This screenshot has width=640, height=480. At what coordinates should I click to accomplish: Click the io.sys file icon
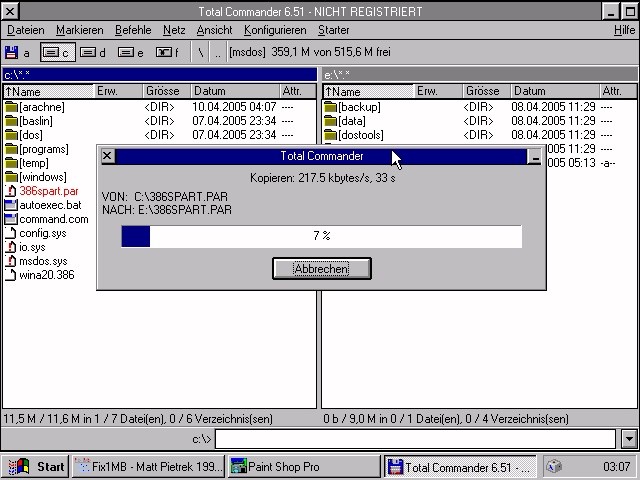click(x=11, y=247)
